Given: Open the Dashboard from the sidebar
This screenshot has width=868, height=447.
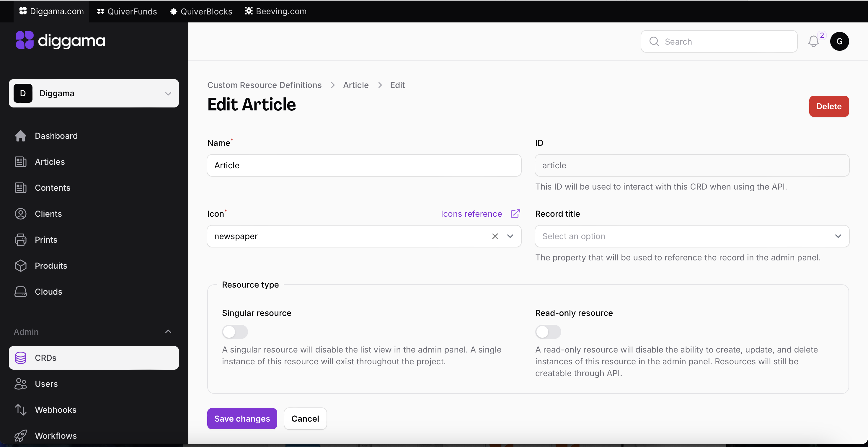Looking at the screenshot, I should 56,136.
